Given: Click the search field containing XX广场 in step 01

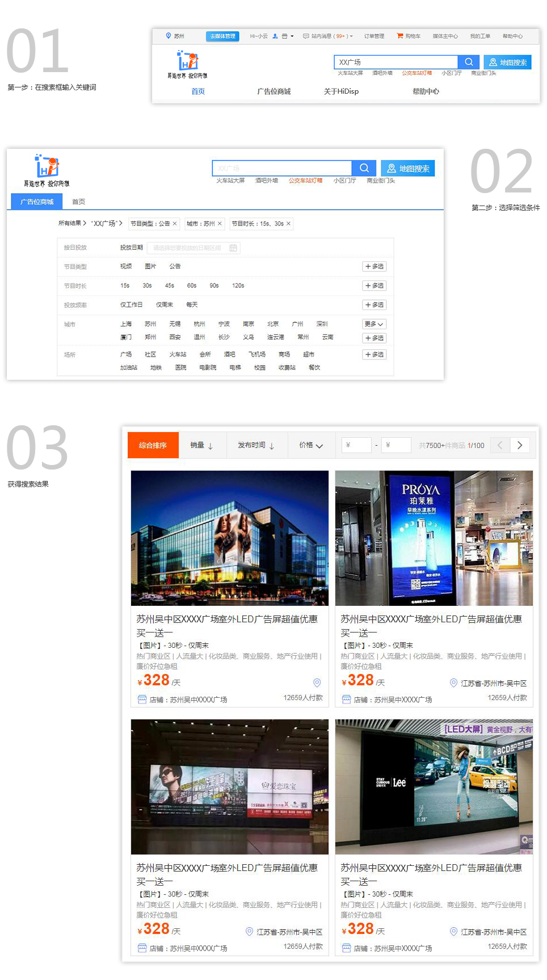Looking at the screenshot, I should tap(396, 62).
